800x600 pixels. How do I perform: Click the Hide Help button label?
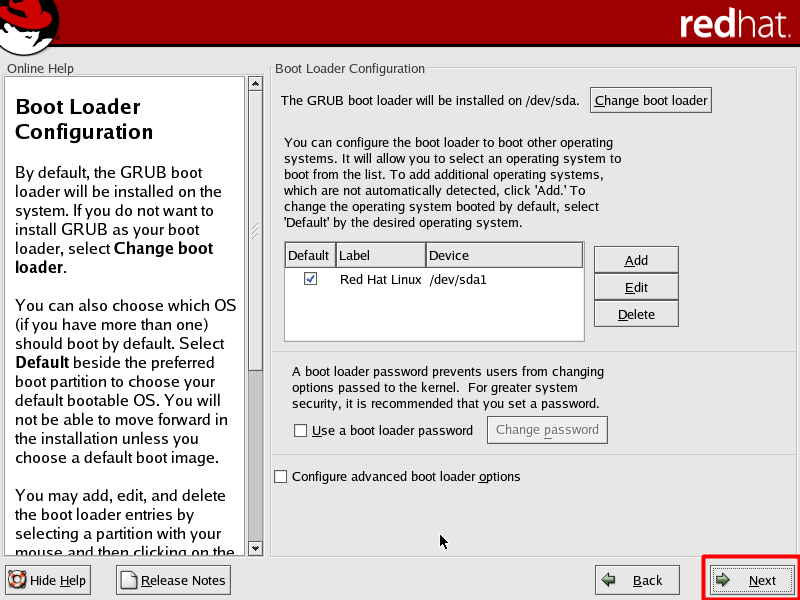point(58,581)
